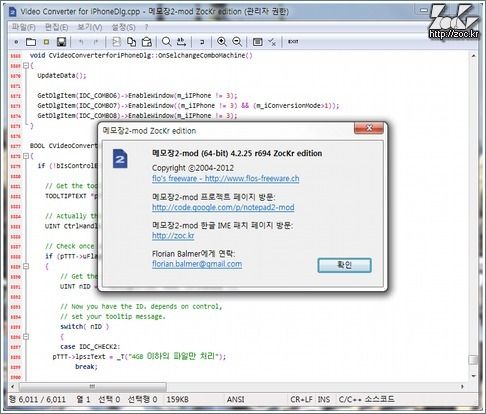Click the ANSI encoding status bar entry

(236, 399)
